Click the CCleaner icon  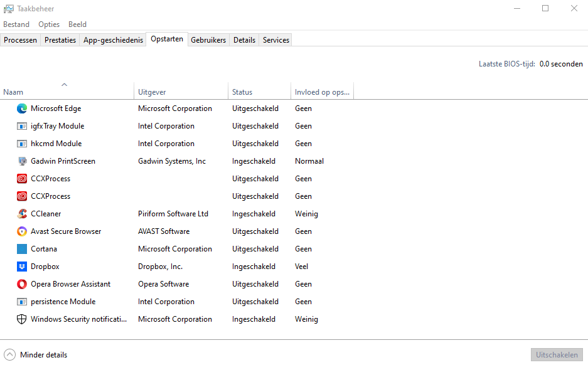click(22, 214)
